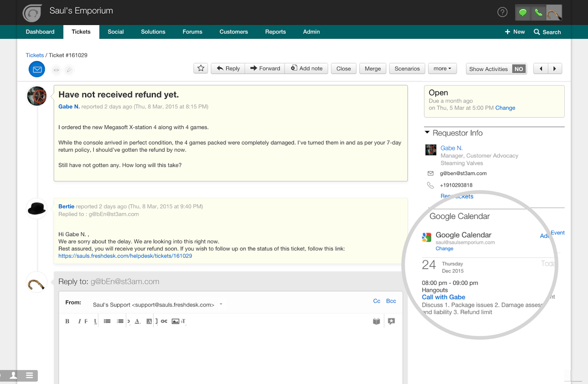Click the Freshdesk swirl logo

(x=32, y=13)
